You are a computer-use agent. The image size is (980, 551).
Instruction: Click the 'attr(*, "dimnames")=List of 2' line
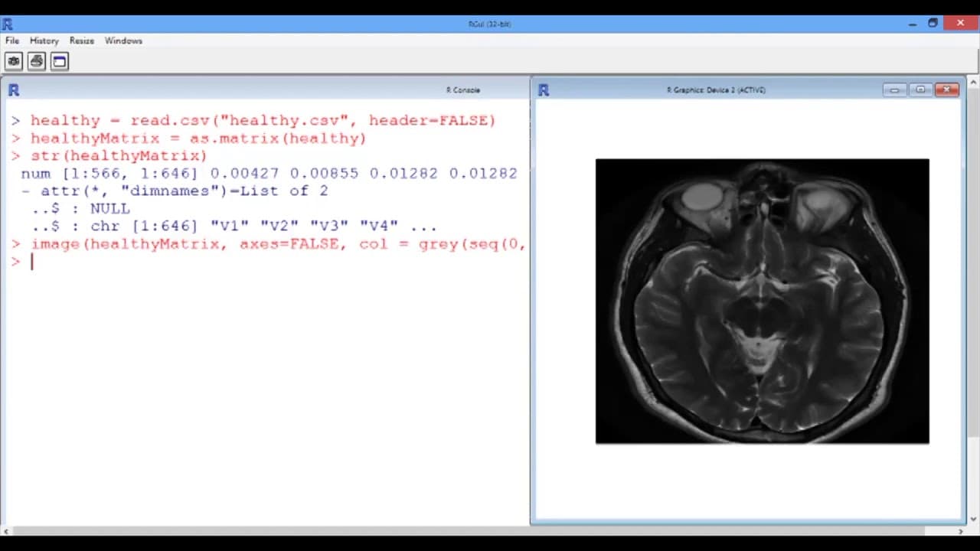[x=175, y=191]
